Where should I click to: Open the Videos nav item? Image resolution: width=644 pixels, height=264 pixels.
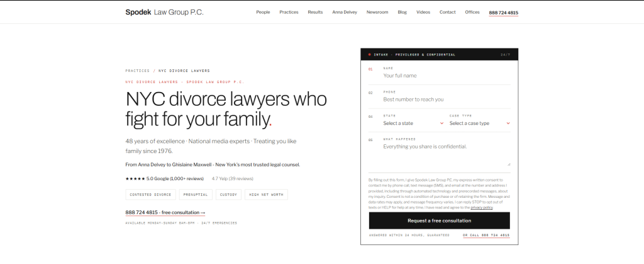coord(423,13)
